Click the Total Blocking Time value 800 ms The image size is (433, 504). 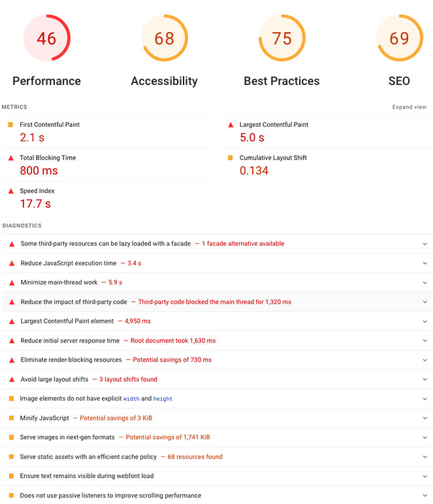(39, 171)
